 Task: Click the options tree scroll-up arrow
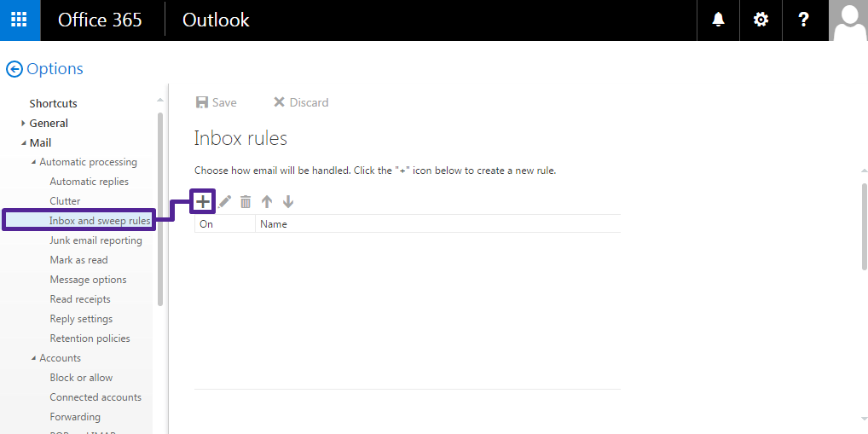pyautogui.click(x=160, y=101)
